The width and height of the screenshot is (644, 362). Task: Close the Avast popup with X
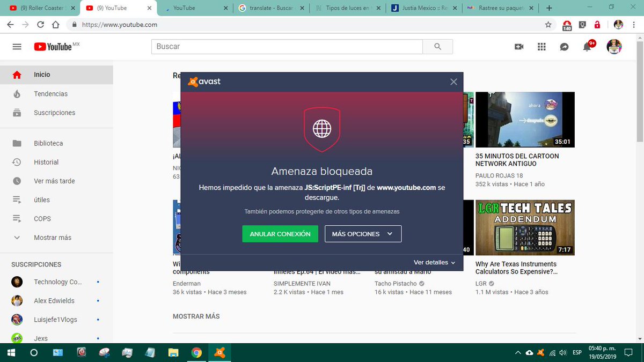(453, 82)
